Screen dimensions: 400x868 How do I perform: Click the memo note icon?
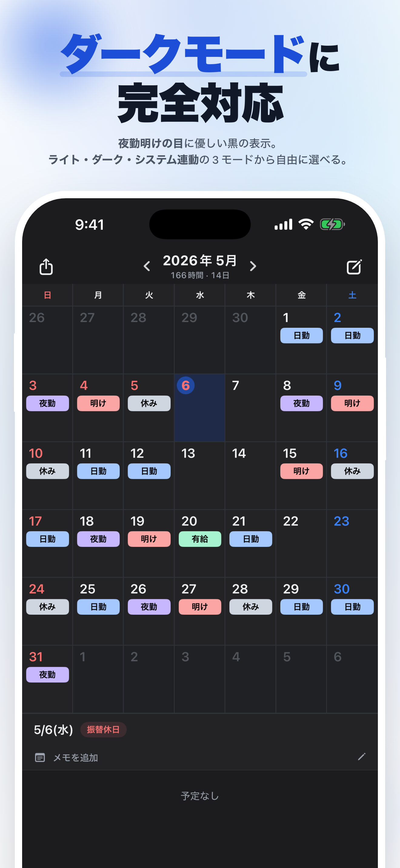[x=40, y=758]
